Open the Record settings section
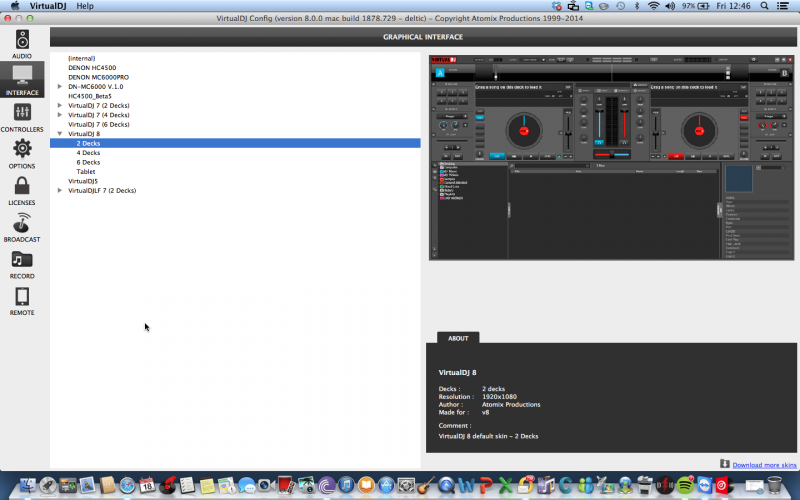 click(22, 265)
